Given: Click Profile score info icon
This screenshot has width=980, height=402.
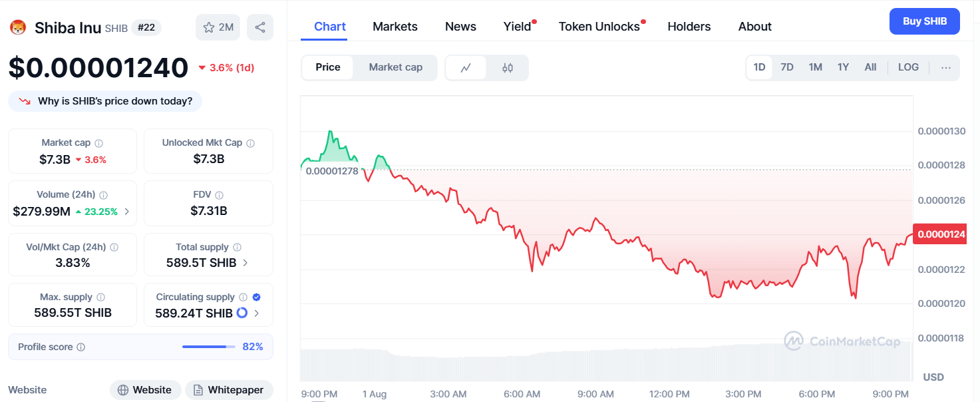Looking at the screenshot, I should coord(81,347).
